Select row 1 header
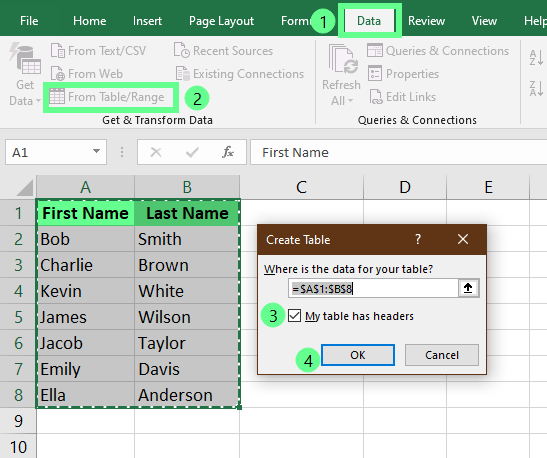 [18, 213]
